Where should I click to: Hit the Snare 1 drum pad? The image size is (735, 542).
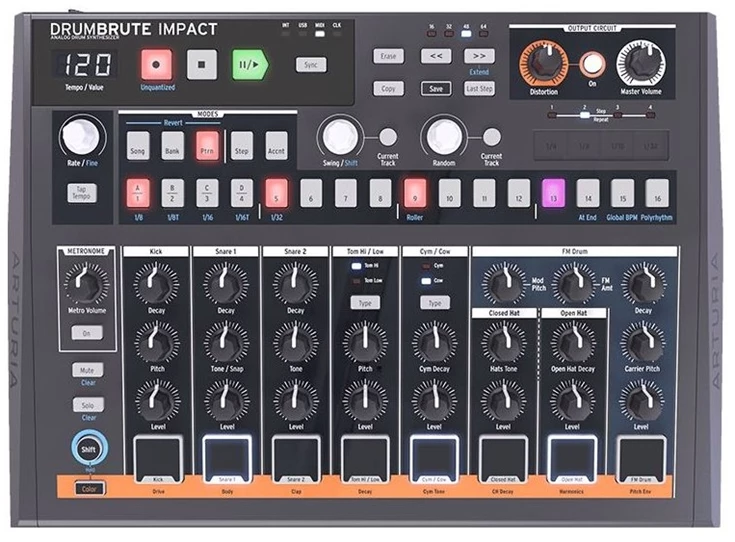point(227,459)
